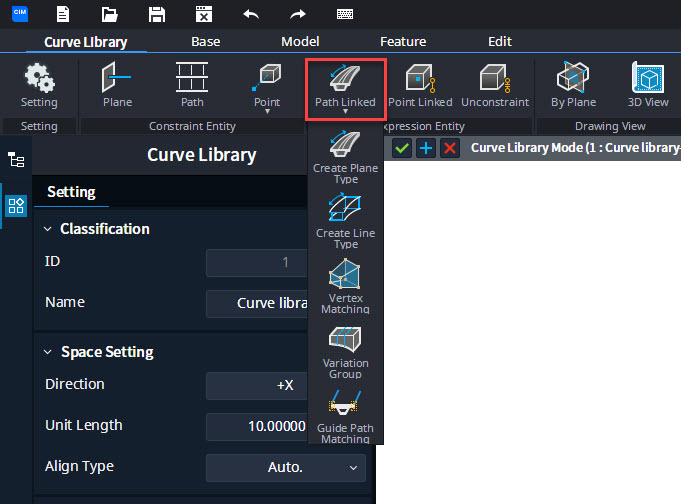Viewport: 681px width, 504px height.
Task: Open the library blocks sidebar icon
Action: pyautogui.click(x=16, y=206)
